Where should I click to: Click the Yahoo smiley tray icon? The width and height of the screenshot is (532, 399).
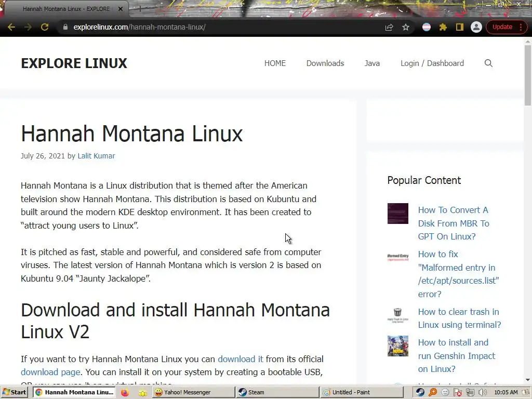(445, 393)
